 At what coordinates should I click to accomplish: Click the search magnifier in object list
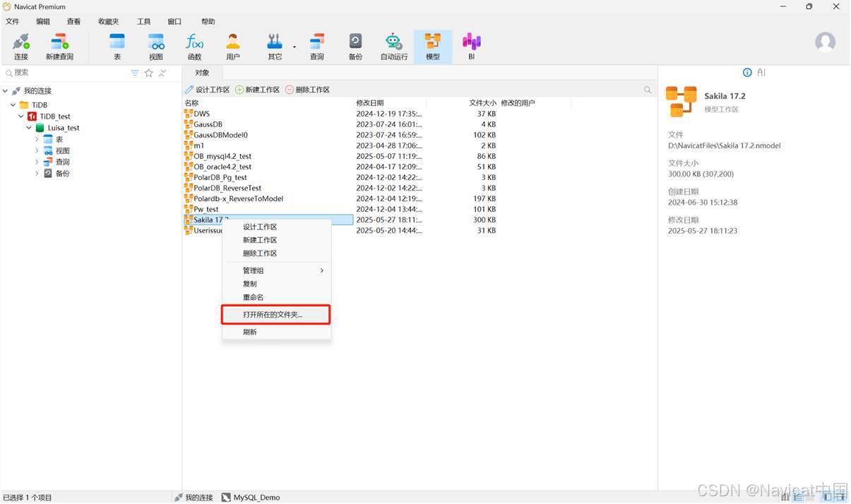[648, 90]
